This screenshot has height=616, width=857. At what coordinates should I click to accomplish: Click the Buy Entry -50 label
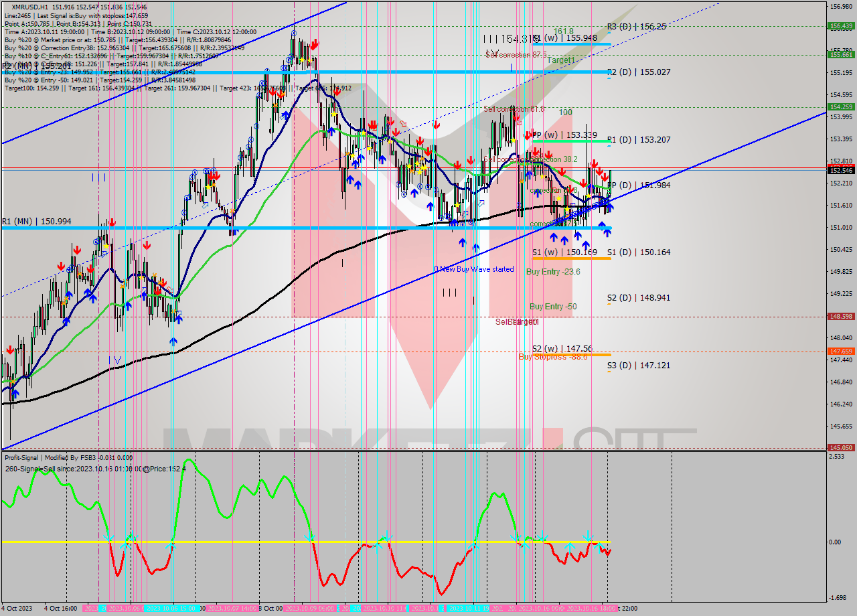pos(553,307)
